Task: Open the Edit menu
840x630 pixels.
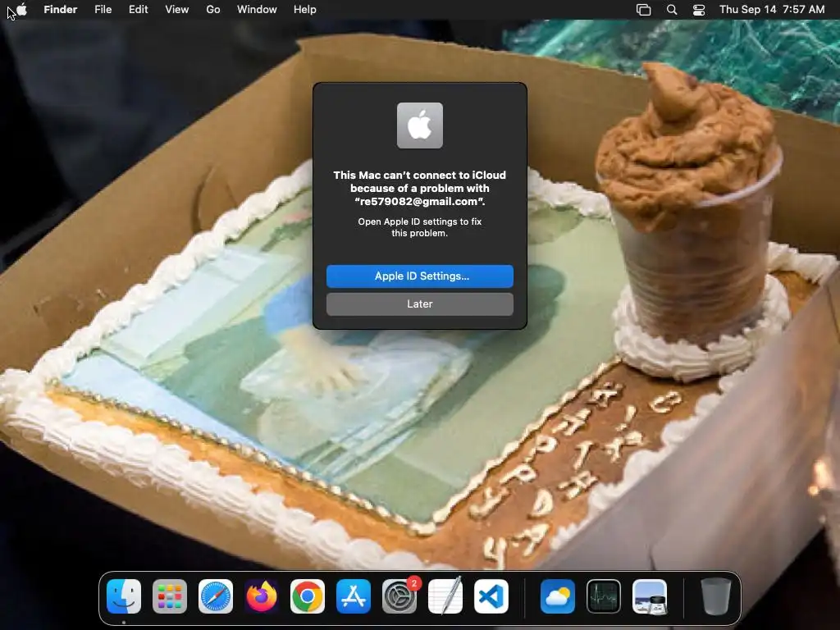Action: [138, 9]
